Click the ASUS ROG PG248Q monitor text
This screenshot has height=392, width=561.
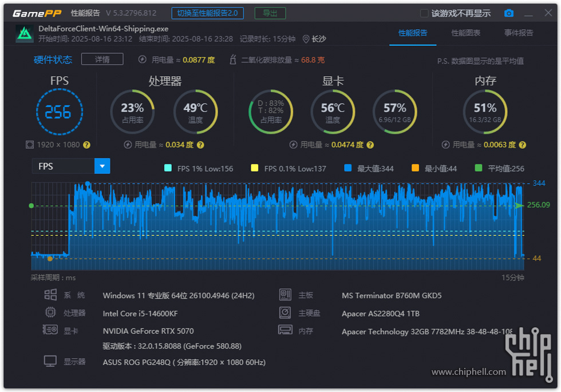tap(184, 362)
